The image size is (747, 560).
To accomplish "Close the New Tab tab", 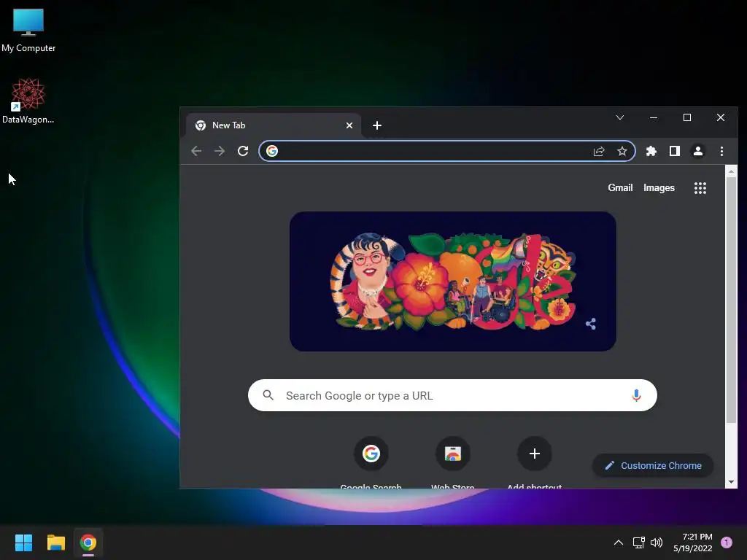I will click(x=349, y=125).
